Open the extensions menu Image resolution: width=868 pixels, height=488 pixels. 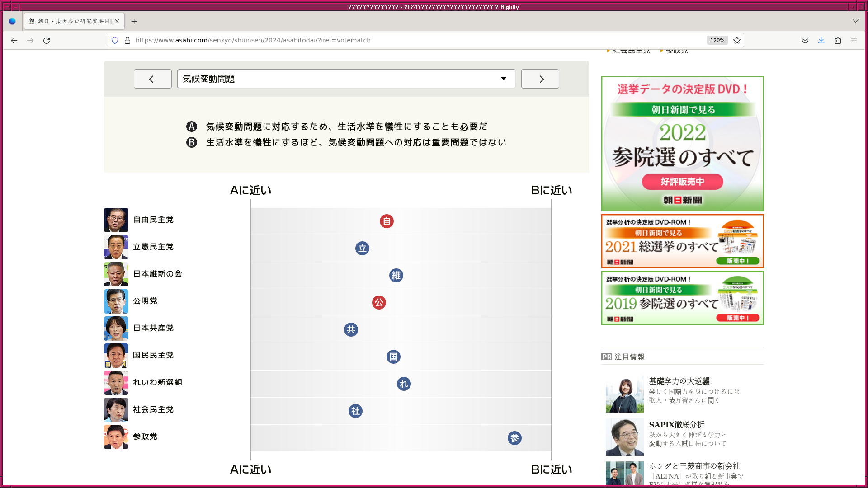tap(838, 40)
